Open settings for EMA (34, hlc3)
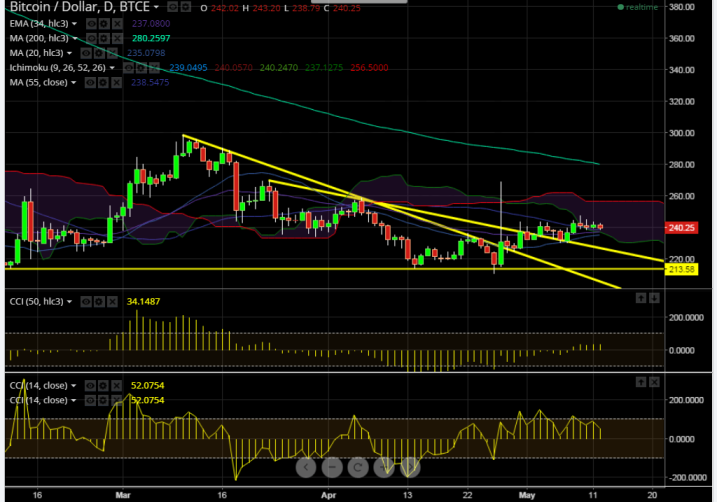 tap(104, 24)
